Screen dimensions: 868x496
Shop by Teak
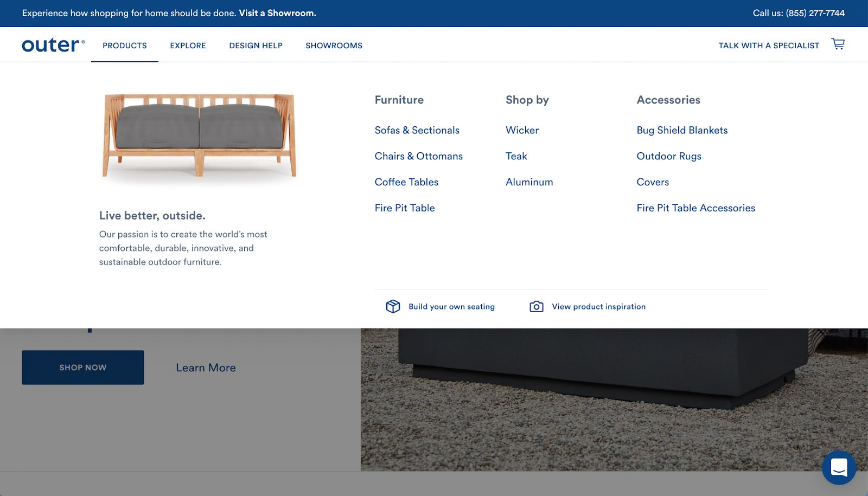(x=516, y=156)
